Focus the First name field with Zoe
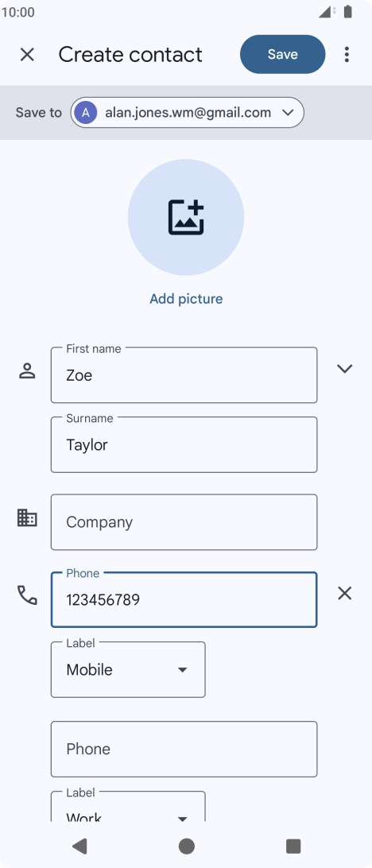372x868 pixels. [184, 374]
